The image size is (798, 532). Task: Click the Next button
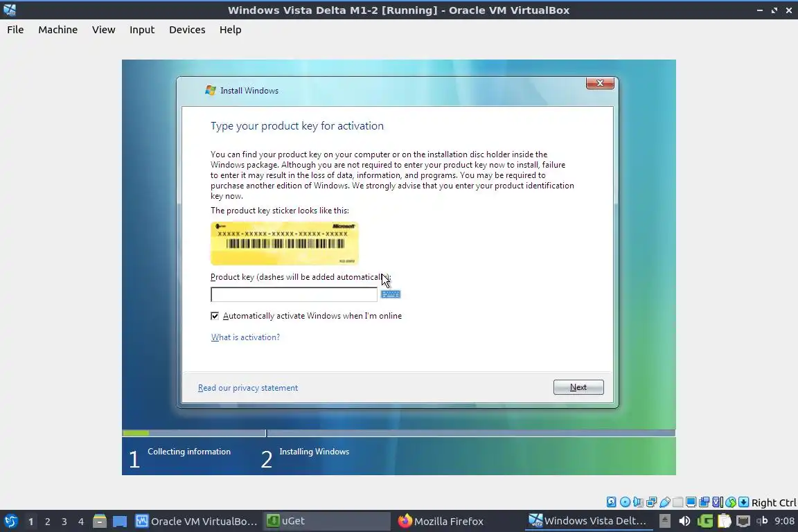(578, 387)
